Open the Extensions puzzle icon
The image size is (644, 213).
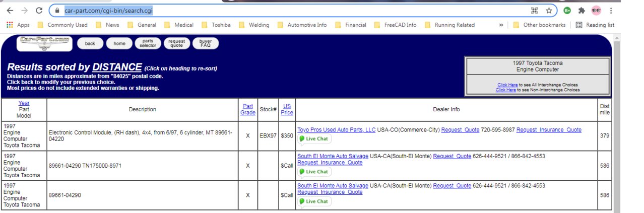pos(582,10)
